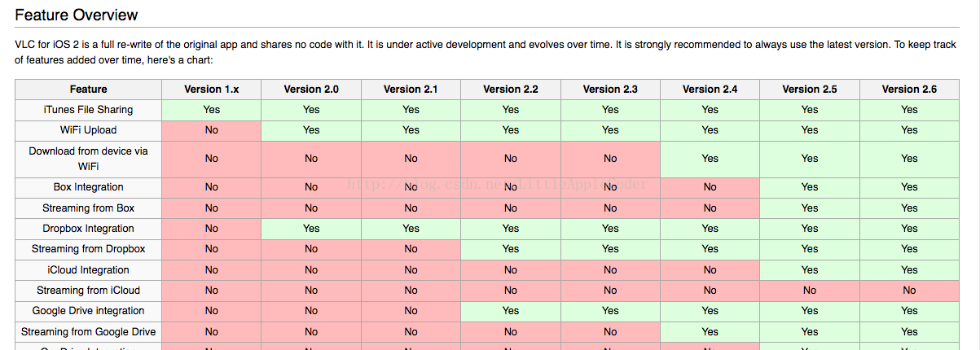Select Download from device via WiFi label
This screenshot has width=980, height=350.
(88, 158)
